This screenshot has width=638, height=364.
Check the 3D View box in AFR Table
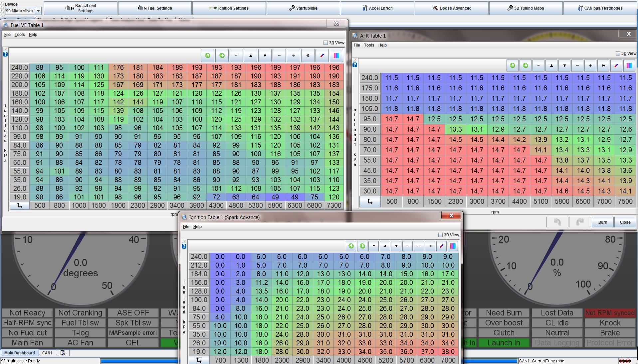click(x=618, y=54)
